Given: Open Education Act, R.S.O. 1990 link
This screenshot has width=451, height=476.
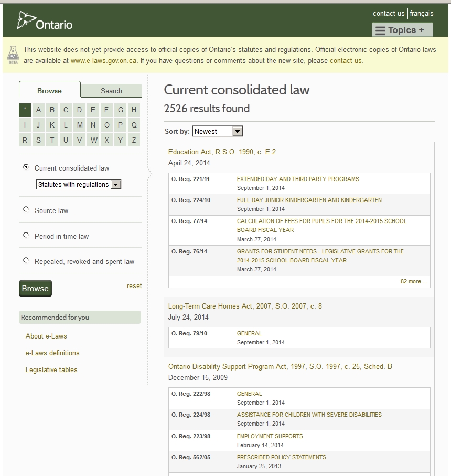Looking at the screenshot, I should pyautogui.click(x=222, y=152).
